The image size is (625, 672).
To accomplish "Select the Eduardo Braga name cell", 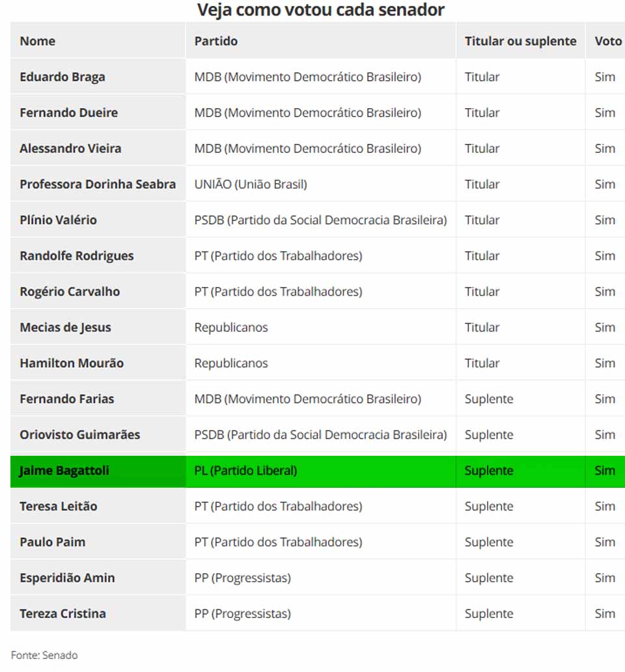I will [x=62, y=77].
